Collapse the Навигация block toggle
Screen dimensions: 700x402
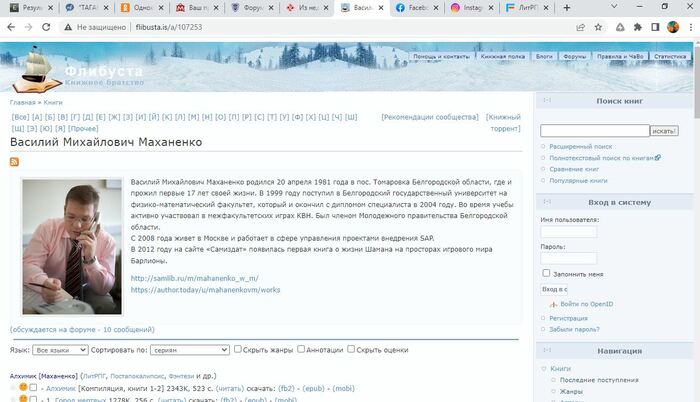pyautogui.click(x=547, y=350)
